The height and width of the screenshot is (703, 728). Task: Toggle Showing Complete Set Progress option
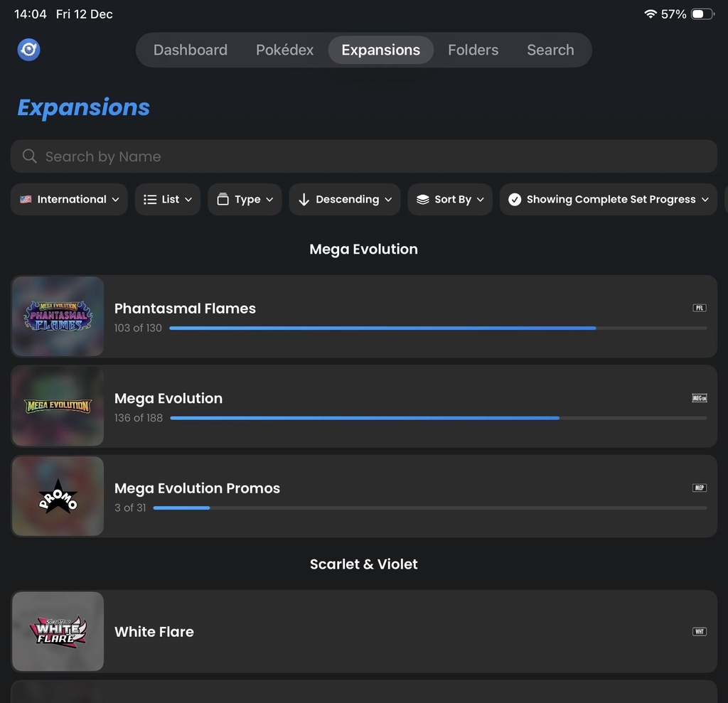click(x=609, y=200)
